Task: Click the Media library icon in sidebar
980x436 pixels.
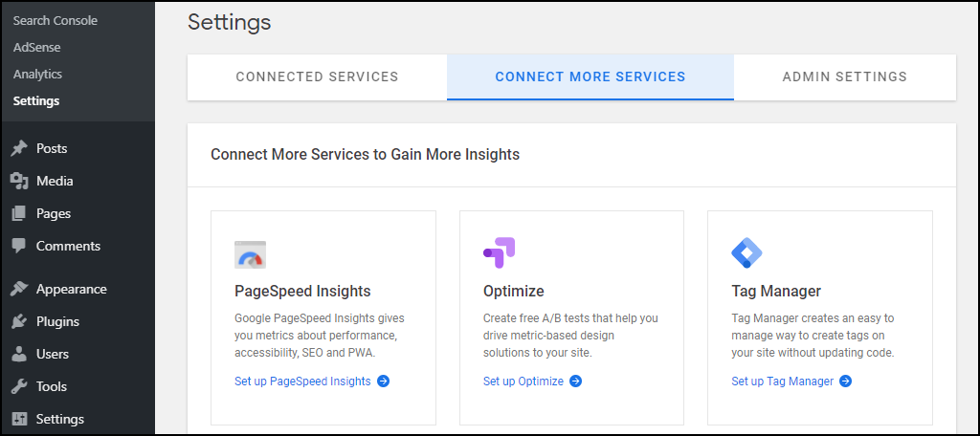Action: [x=19, y=181]
